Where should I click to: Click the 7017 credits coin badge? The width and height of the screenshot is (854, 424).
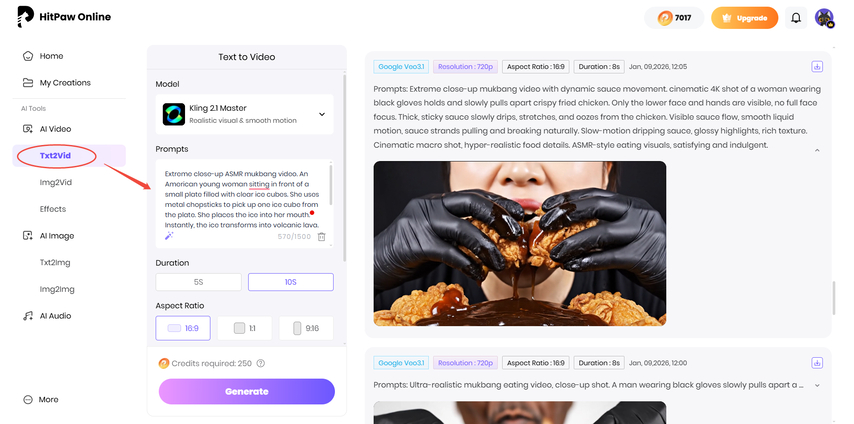click(x=674, y=18)
